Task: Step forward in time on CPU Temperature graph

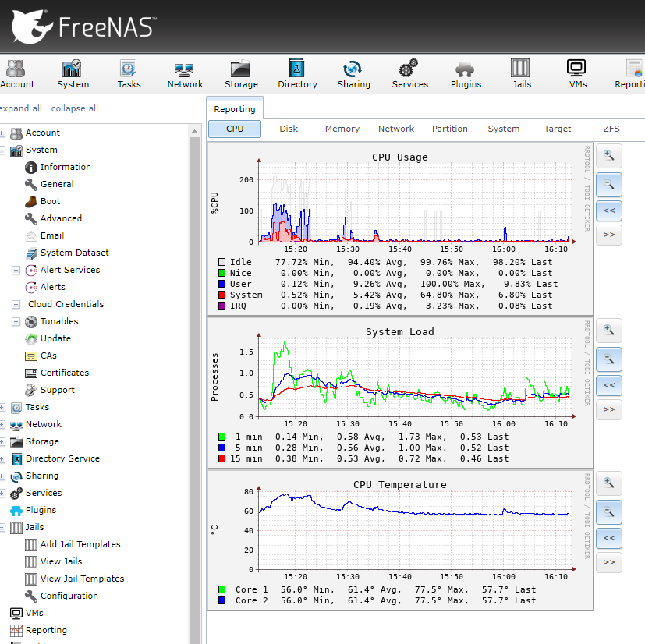Action: (x=609, y=563)
